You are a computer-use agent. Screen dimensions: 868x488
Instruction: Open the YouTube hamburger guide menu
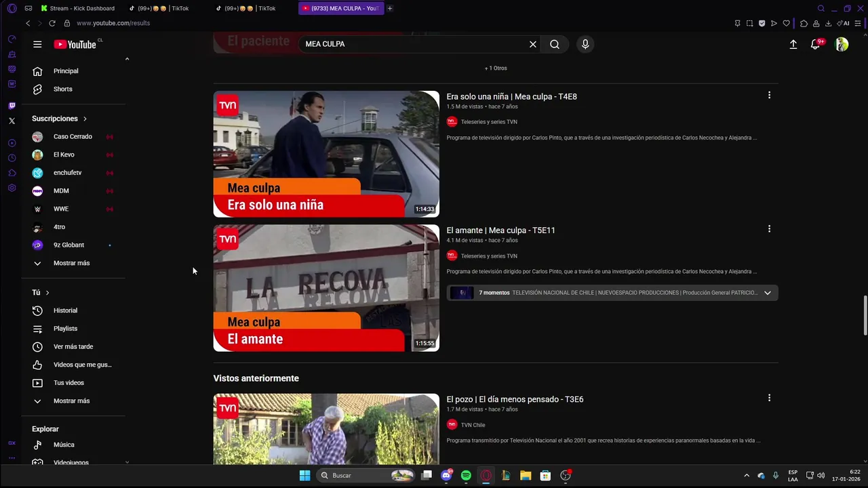(37, 44)
